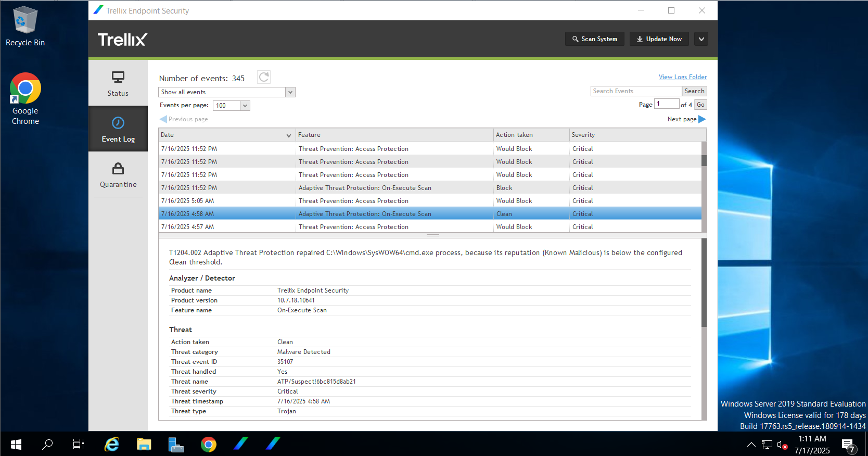Sort by the Date column header

[227, 135]
